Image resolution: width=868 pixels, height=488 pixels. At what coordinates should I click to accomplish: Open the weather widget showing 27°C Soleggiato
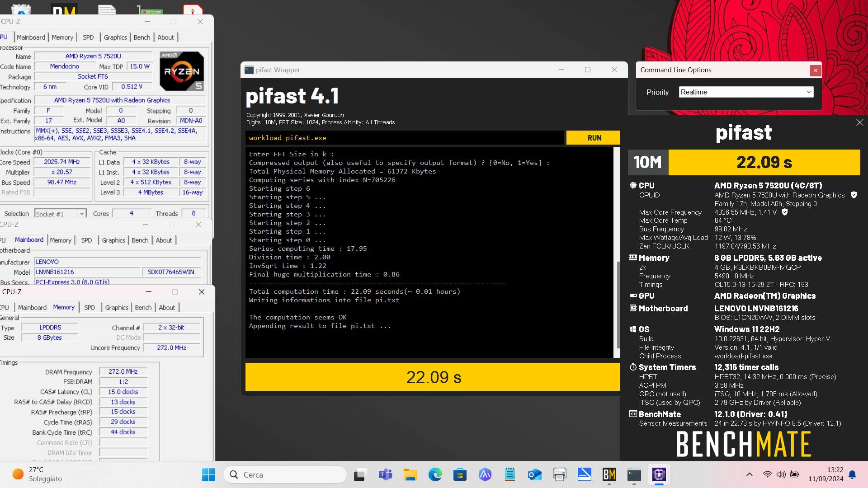pos(37,474)
